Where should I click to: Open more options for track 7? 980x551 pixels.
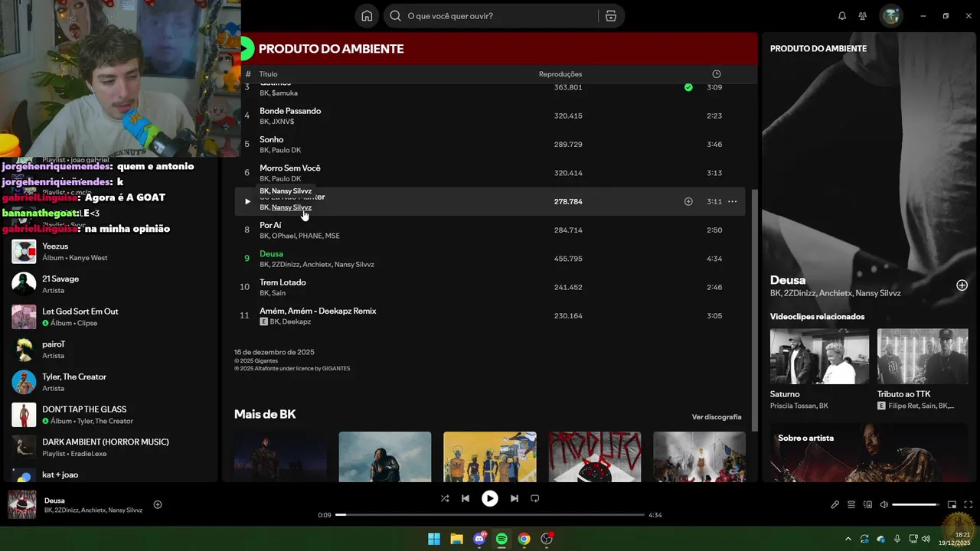(732, 201)
